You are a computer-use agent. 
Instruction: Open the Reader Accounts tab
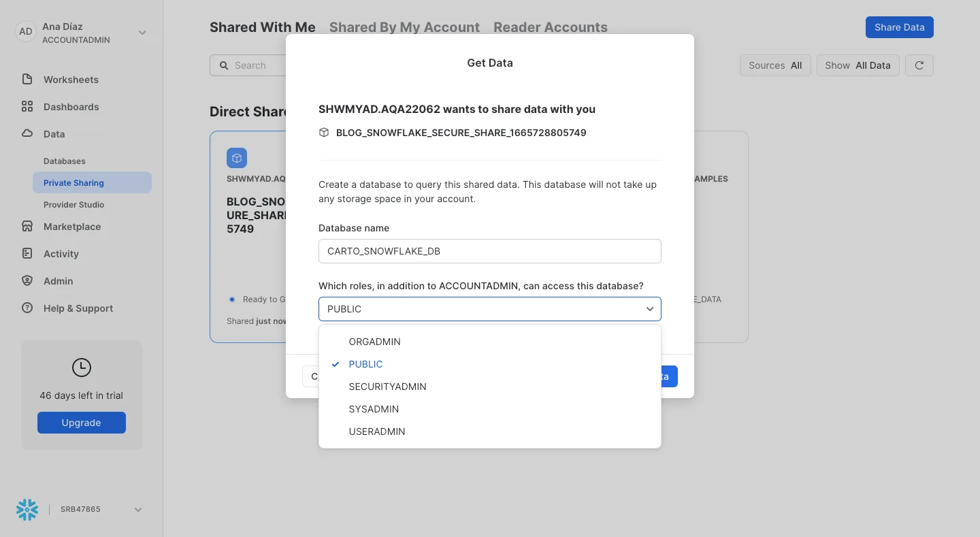click(x=550, y=27)
